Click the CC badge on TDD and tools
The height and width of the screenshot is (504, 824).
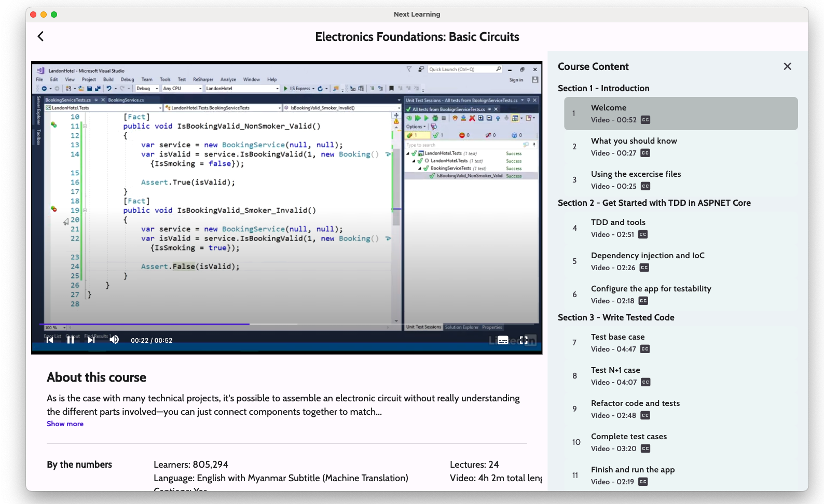[x=643, y=234]
